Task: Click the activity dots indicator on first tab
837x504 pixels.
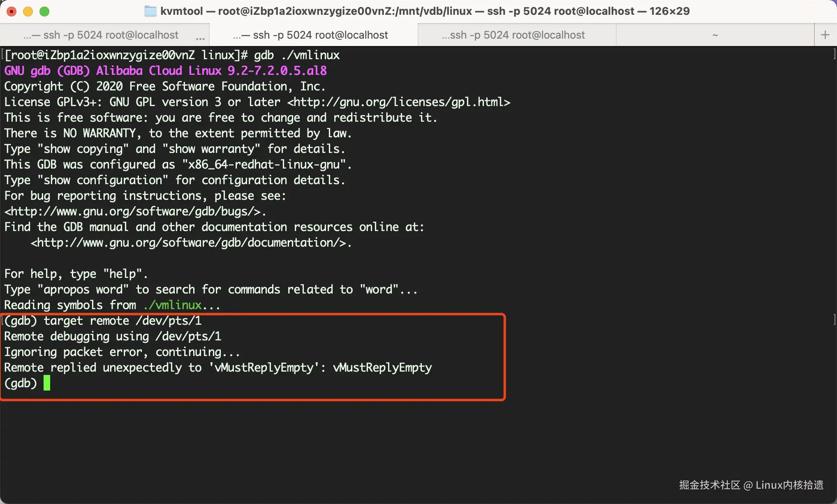Action: point(200,39)
